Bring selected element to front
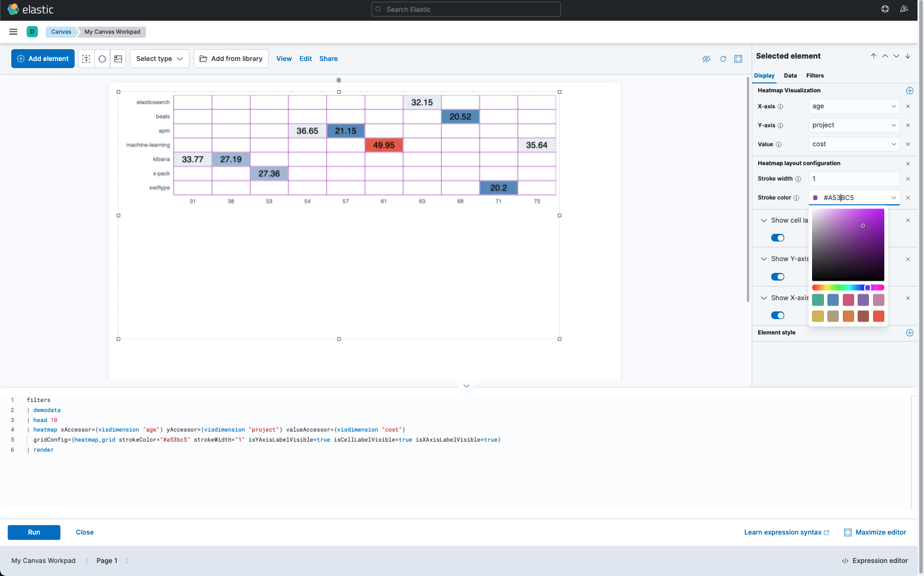 (874, 56)
